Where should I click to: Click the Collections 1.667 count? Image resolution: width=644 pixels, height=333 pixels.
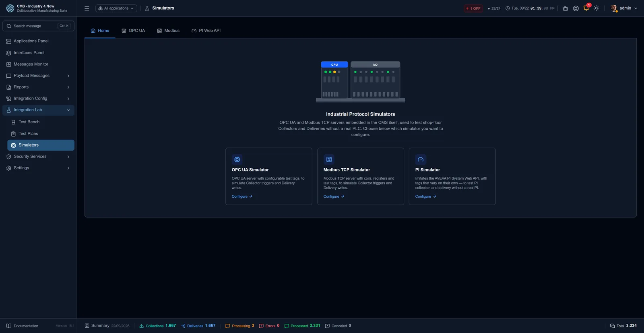[171, 326]
